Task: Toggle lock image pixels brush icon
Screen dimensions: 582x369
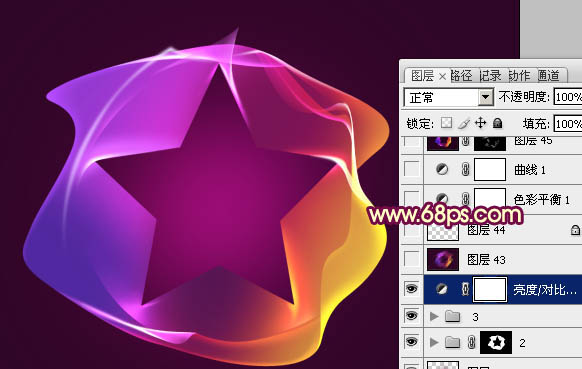Action: [464, 123]
